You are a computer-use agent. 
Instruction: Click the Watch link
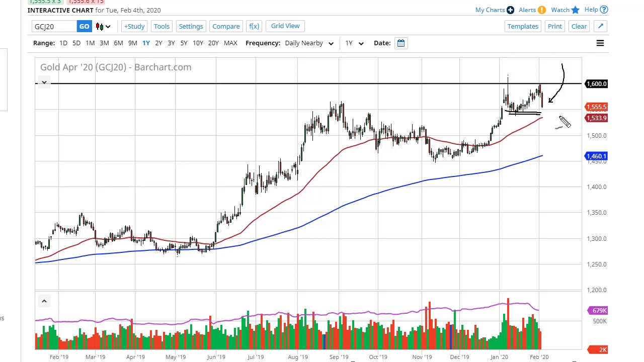pos(560,10)
